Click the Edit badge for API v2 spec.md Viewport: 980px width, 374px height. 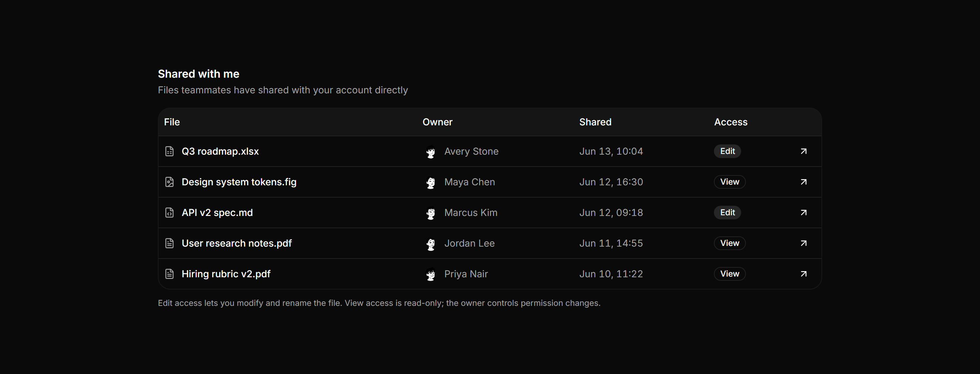click(x=727, y=213)
